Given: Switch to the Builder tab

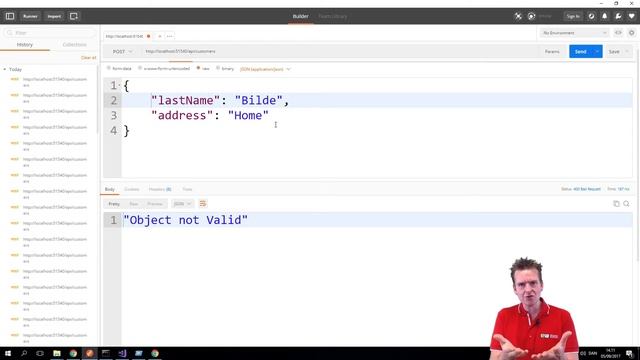Looking at the screenshot, I should click(300, 16).
